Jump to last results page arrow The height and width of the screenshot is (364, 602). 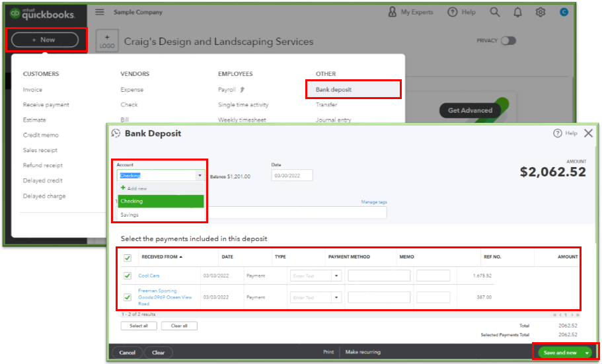tap(578, 315)
